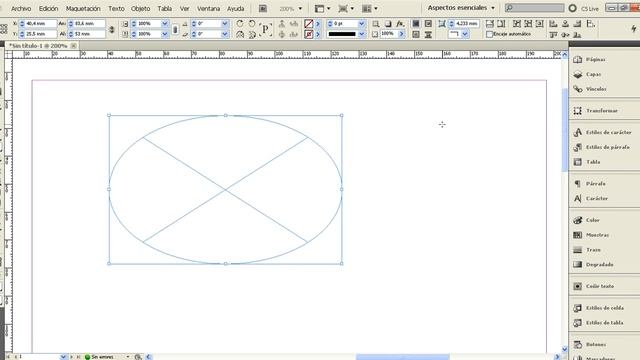Click the select container icon
The height and width of the screenshot is (360, 640).
[282, 24]
